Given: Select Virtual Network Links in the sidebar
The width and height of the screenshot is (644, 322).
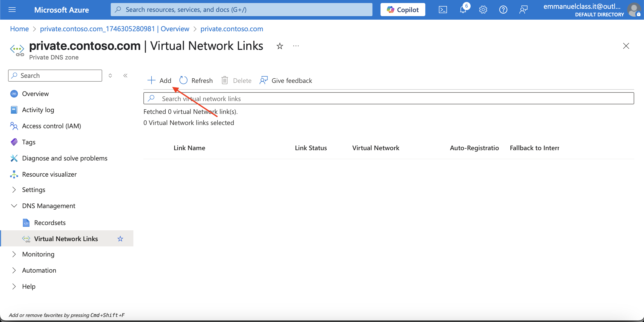Looking at the screenshot, I should (x=66, y=239).
